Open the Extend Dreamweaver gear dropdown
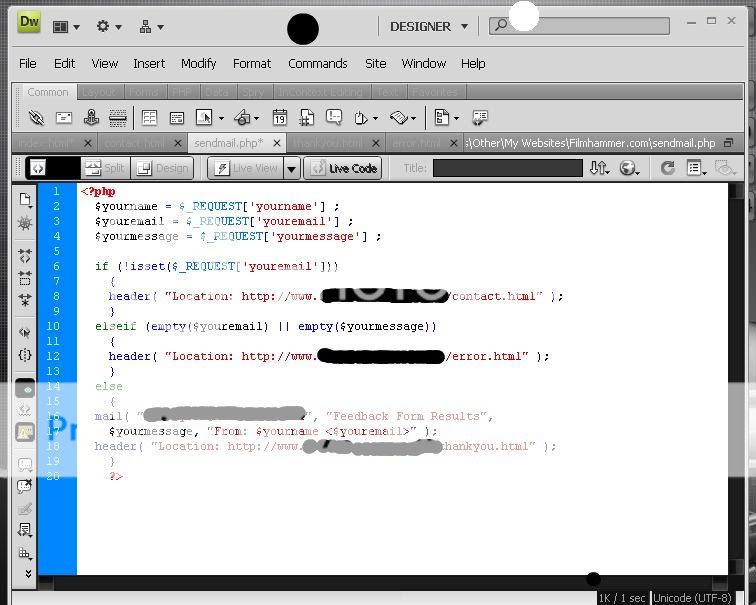Viewport: 756px width, 605px height. point(108,27)
